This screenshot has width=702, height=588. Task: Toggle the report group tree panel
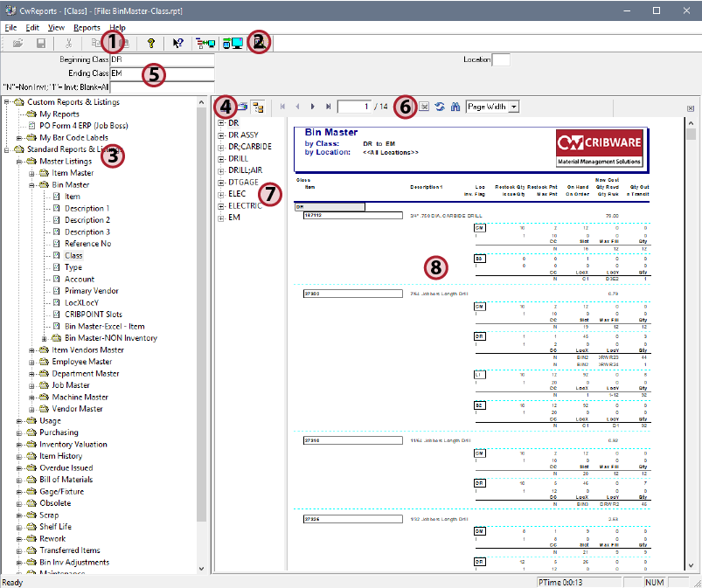[260, 105]
